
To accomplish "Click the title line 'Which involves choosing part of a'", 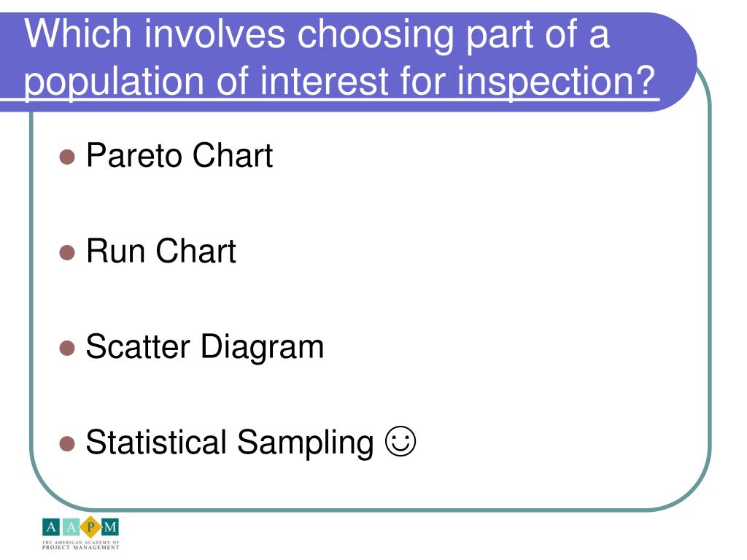I will [x=317, y=34].
